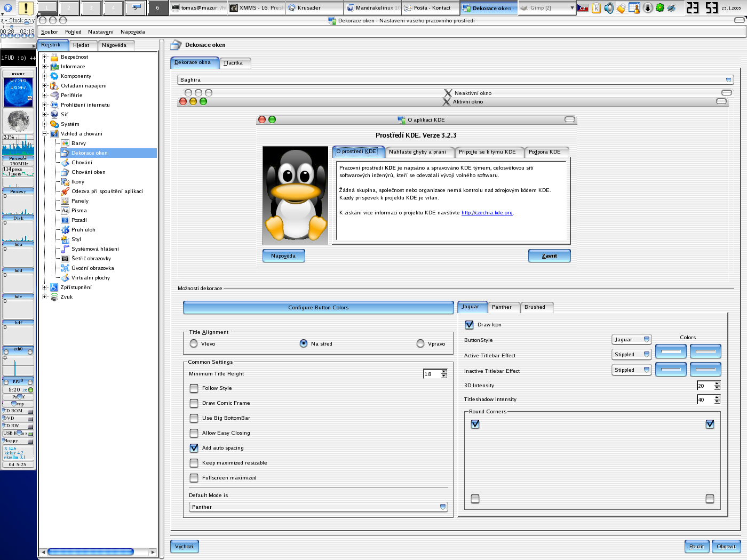Click the Chování icon
Screen dimensions: 747x560
tap(65, 163)
